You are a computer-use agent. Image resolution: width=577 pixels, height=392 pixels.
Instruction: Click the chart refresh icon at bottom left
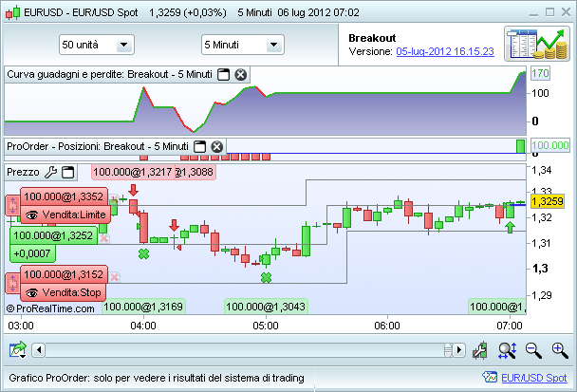point(18,350)
